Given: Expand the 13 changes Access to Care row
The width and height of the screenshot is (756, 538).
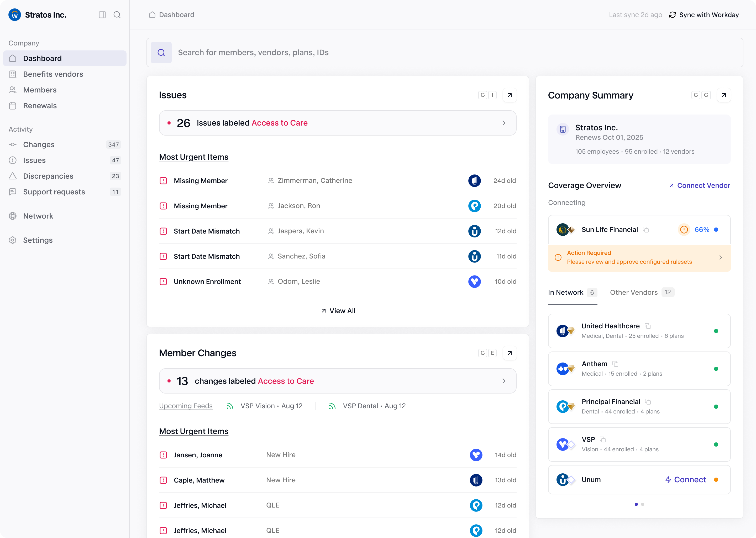Looking at the screenshot, I should click(x=504, y=381).
